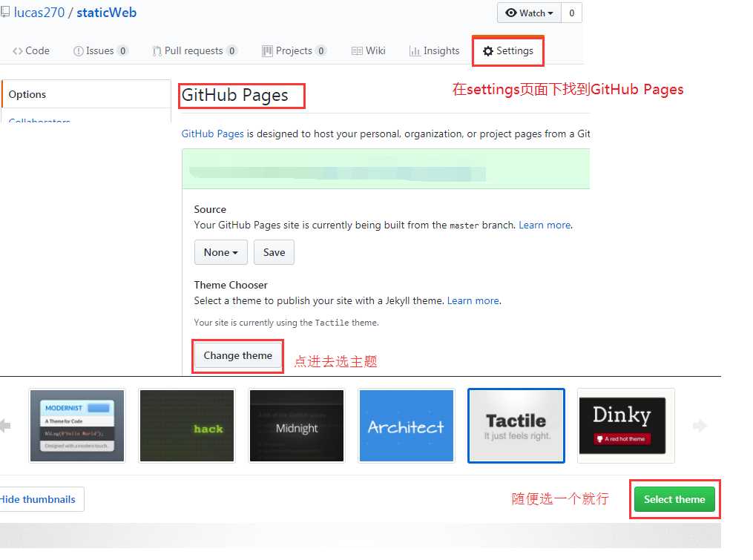This screenshot has width=753, height=560.
Task: Click the Save source button
Action: [274, 252]
